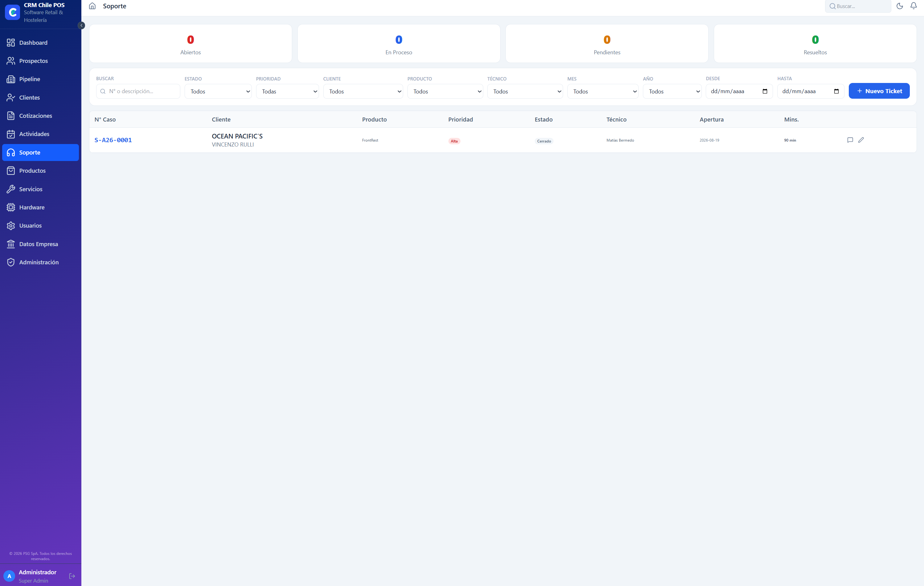Open ticket link S-A26-0001
Screen dimensions: 924x586
pyautogui.click(x=113, y=140)
